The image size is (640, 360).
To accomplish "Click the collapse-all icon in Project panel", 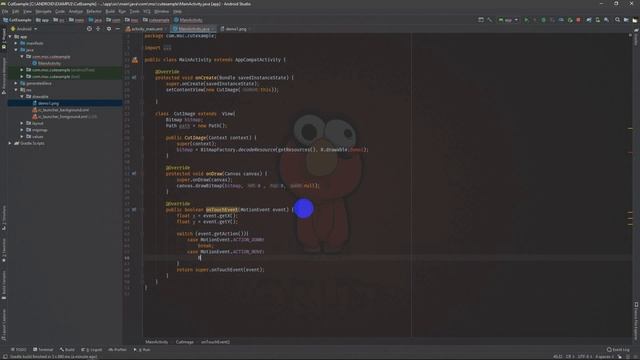I will pyautogui.click(x=98, y=29).
